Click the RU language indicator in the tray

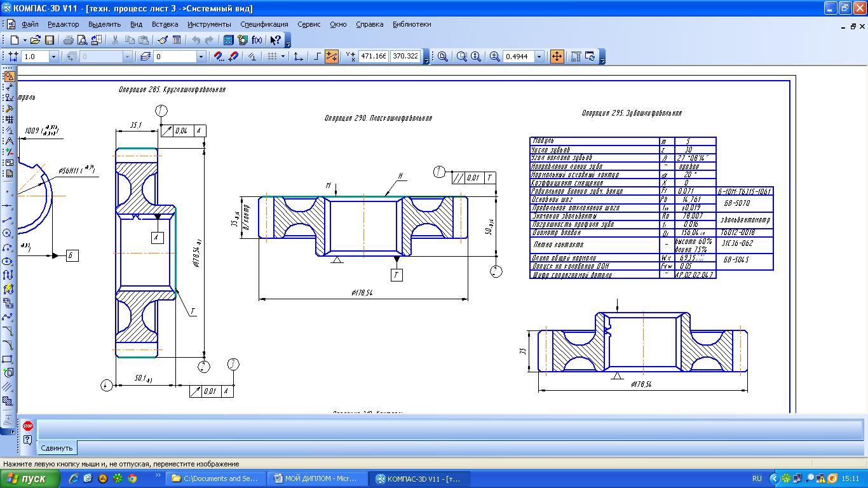click(757, 478)
